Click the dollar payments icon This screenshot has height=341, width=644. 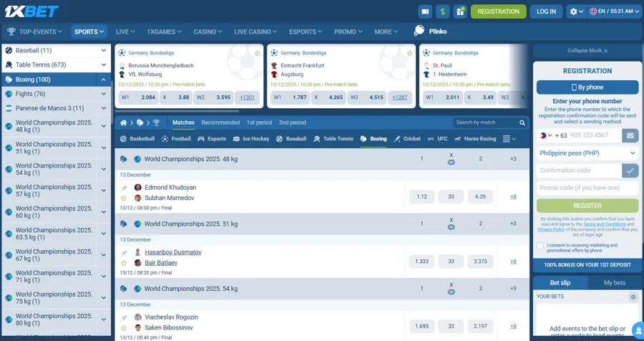point(442,11)
